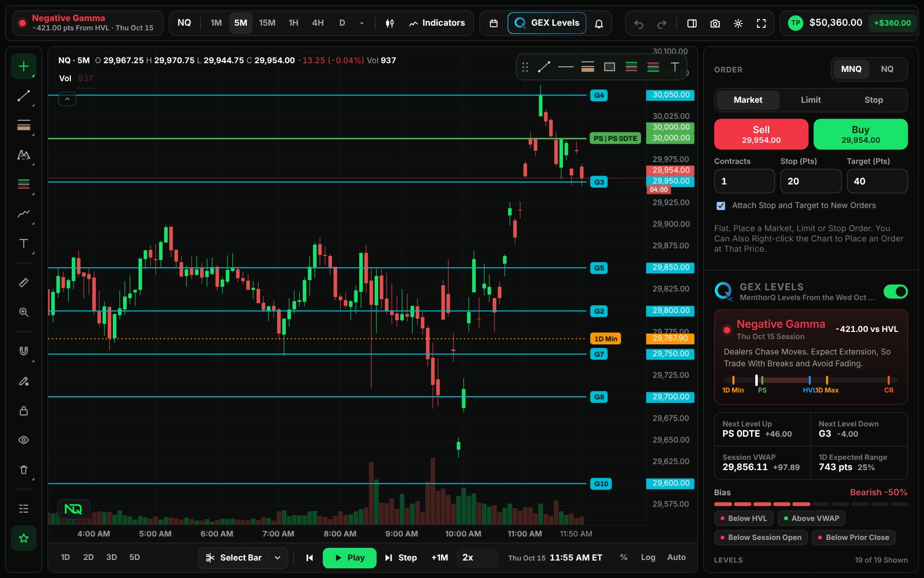Activate the zoom-in magnifier tool
This screenshot has width=924, height=578.
tap(24, 312)
